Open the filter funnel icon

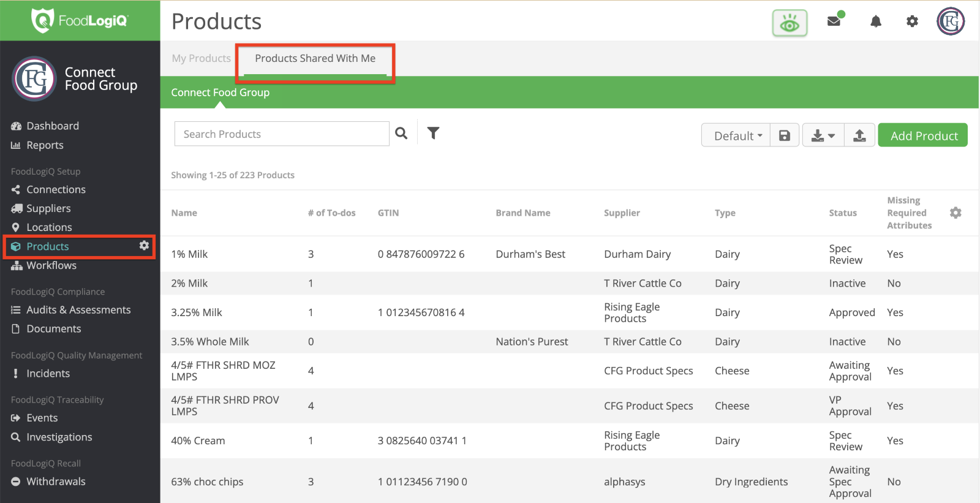(433, 133)
